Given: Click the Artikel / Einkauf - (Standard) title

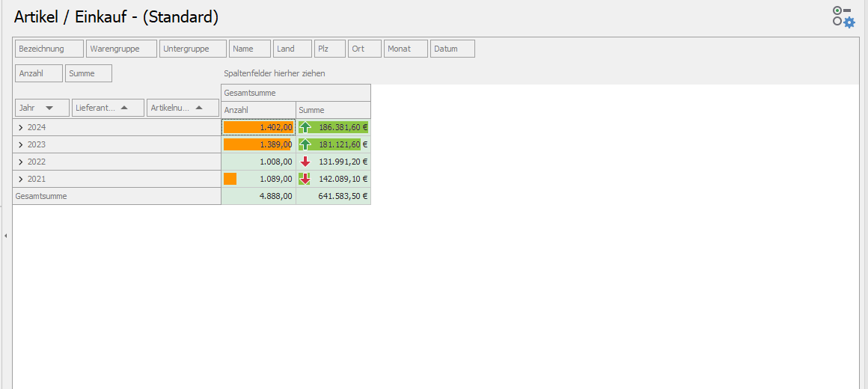Looking at the screenshot, I should (116, 17).
